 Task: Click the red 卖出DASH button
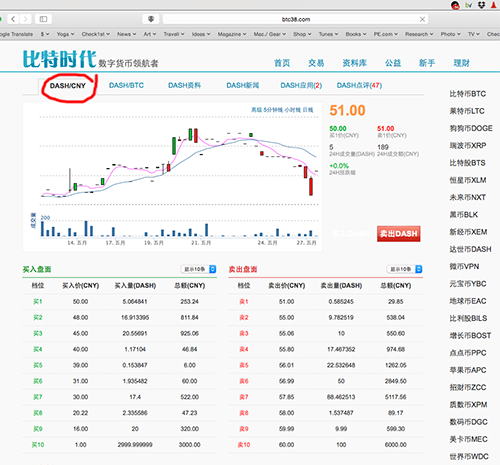click(398, 234)
